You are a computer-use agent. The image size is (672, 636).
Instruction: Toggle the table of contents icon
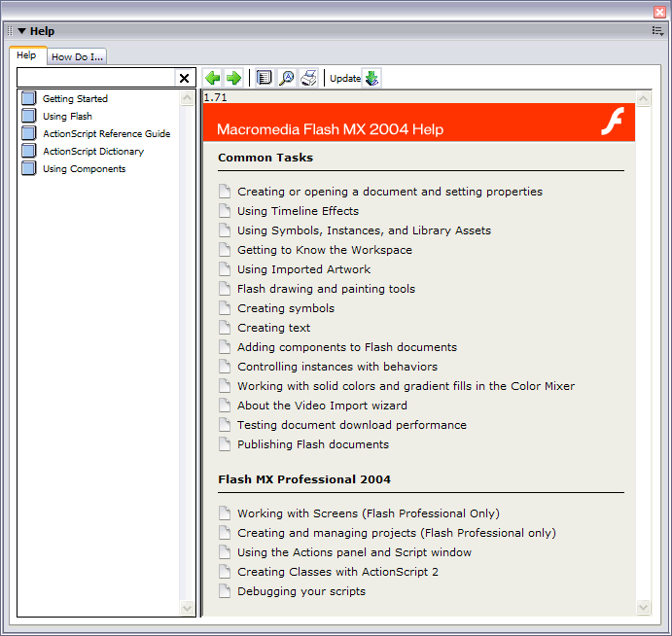pos(265,78)
